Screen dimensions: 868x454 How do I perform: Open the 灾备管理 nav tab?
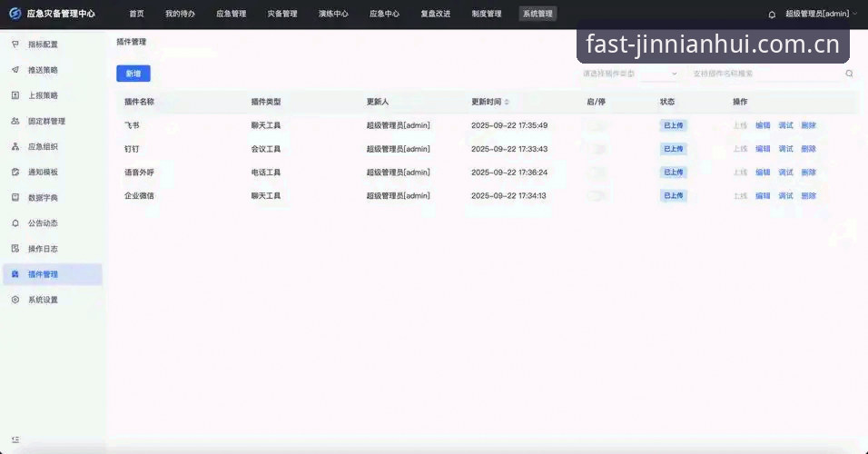pyautogui.click(x=282, y=14)
